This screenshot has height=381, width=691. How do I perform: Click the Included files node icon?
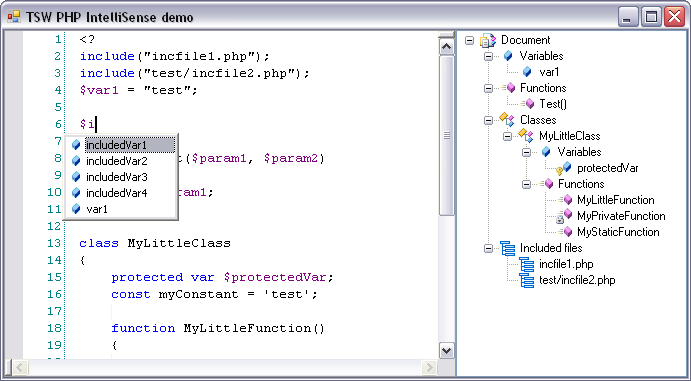508,248
